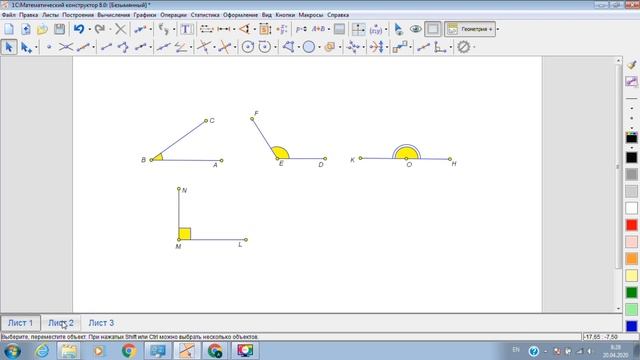The width and height of the screenshot is (640, 360).
Task: Select the reflection symmetry tool
Action: point(376,47)
